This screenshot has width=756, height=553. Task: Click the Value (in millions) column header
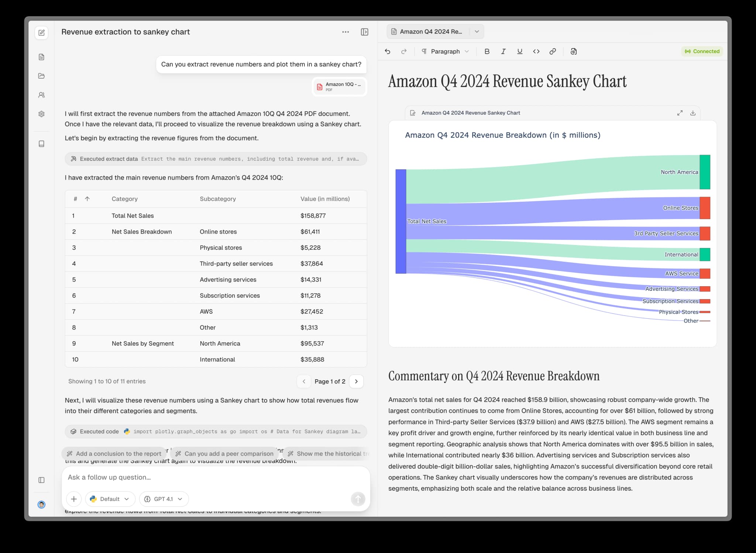[x=325, y=199]
